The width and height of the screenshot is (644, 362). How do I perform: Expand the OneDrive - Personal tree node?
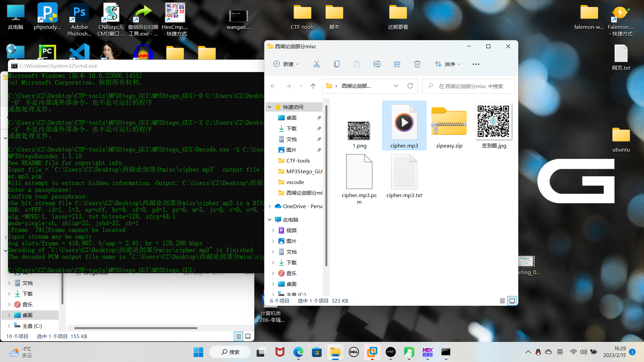pyautogui.click(x=270, y=206)
